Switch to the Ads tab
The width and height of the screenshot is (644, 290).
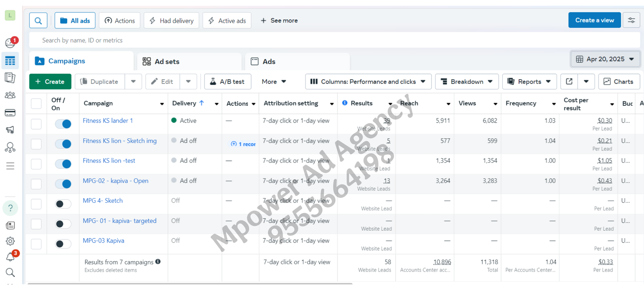click(x=297, y=62)
